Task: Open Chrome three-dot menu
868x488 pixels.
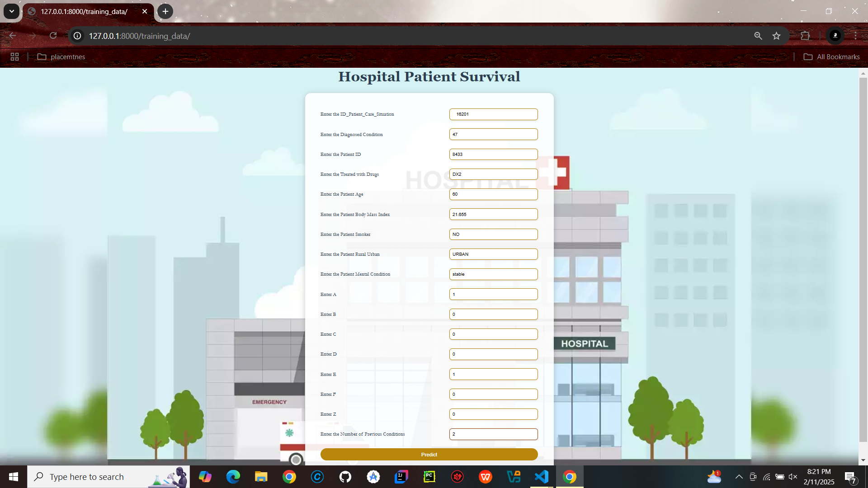Action: coord(855,36)
